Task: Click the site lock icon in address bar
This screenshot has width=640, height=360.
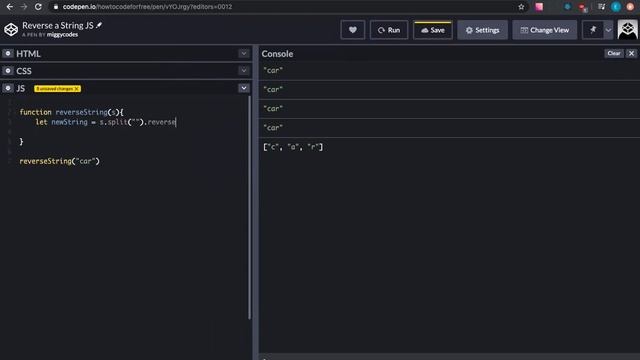Action: pos(56,7)
